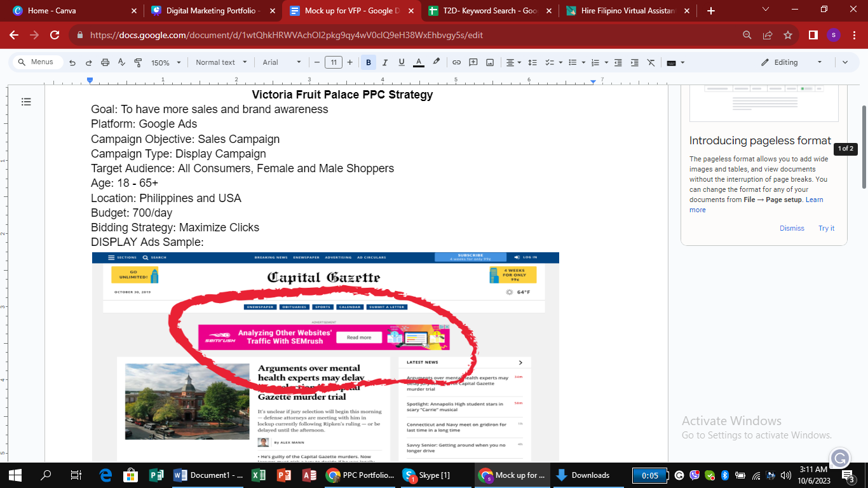Open Excel from the taskbar

(258, 475)
